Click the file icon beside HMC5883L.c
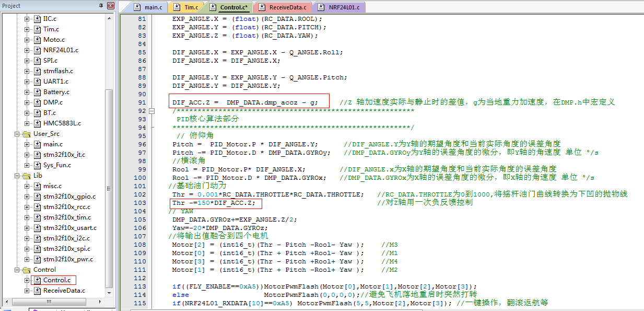This screenshot has width=644, height=311. click(x=37, y=123)
